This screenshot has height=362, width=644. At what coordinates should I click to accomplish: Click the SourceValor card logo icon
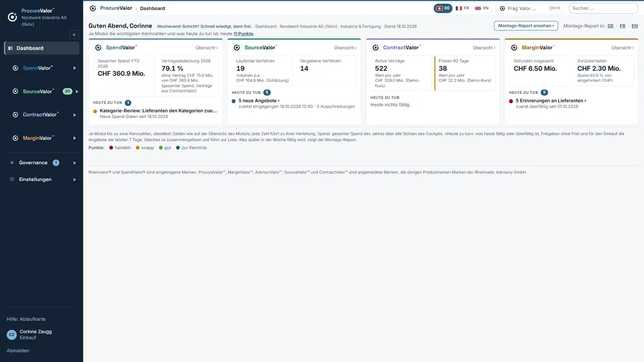click(x=237, y=48)
